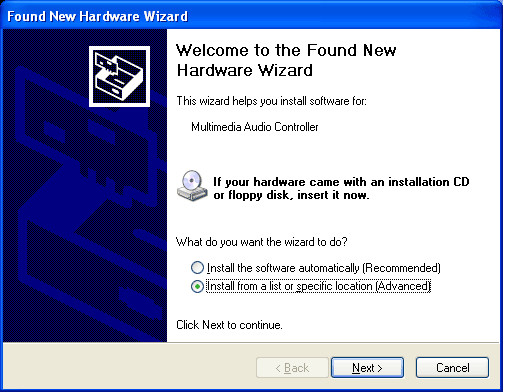
Task: Click the CD drive icon
Action: (x=192, y=186)
